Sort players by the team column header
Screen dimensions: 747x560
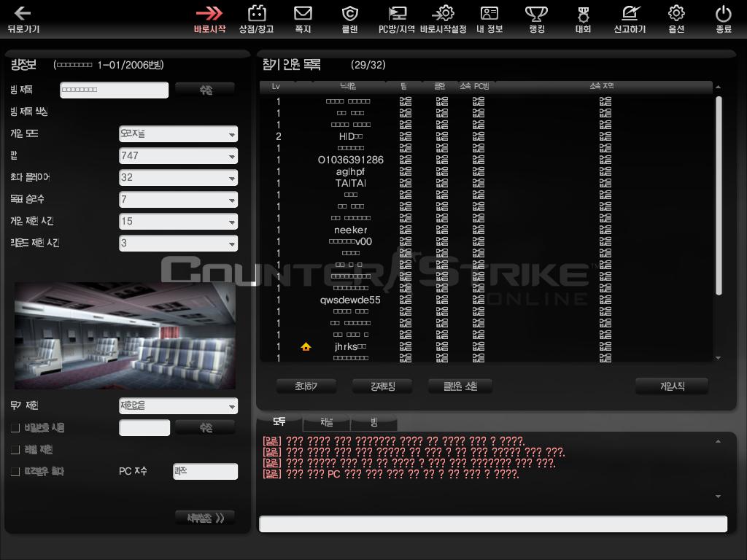[404, 86]
